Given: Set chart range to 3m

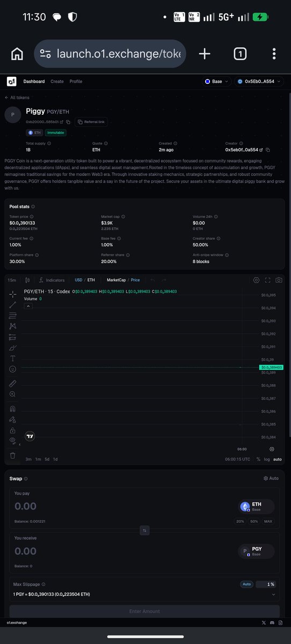Looking at the screenshot, I should pyautogui.click(x=28, y=459).
